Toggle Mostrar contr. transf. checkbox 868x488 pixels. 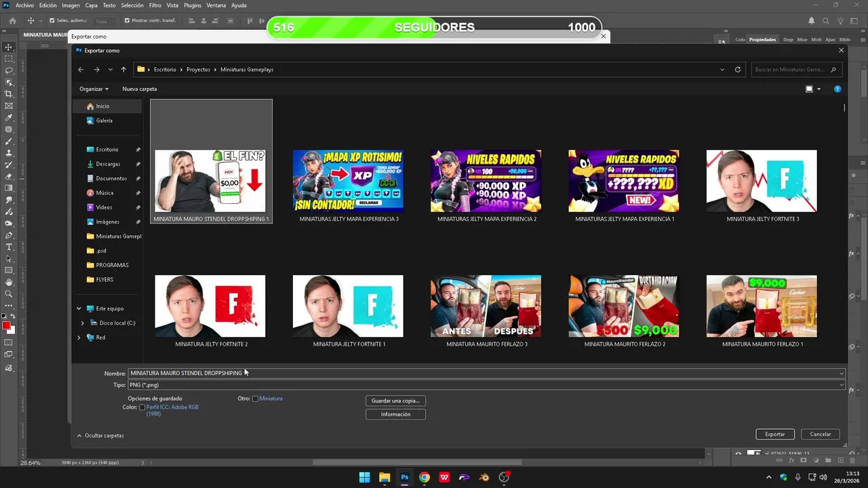(x=127, y=20)
